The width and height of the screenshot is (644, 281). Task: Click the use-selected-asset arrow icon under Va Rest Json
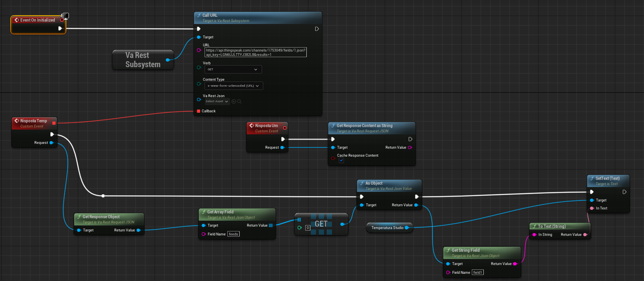pos(234,102)
